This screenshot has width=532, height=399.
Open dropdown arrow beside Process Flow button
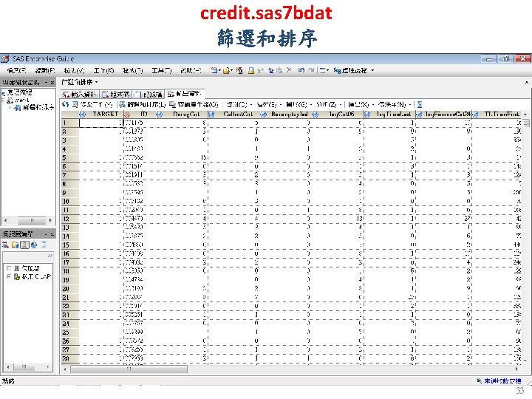pos(372,70)
